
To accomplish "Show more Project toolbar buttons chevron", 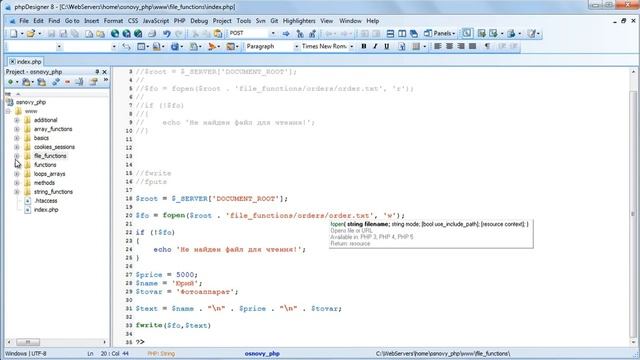I will [x=106, y=81].
